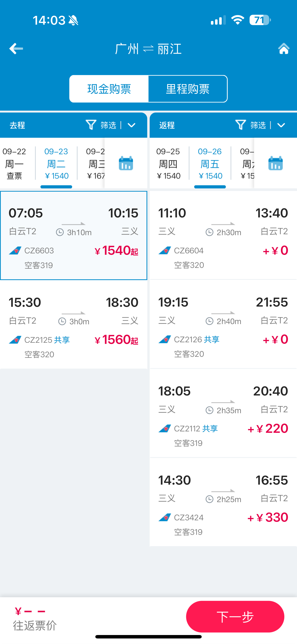Tap the Wi-Fi status icon
The width and height of the screenshot is (297, 644).
[x=238, y=20]
